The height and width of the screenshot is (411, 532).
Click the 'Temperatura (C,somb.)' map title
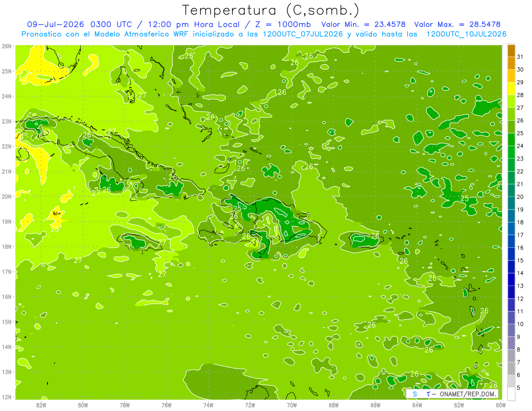click(x=270, y=11)
